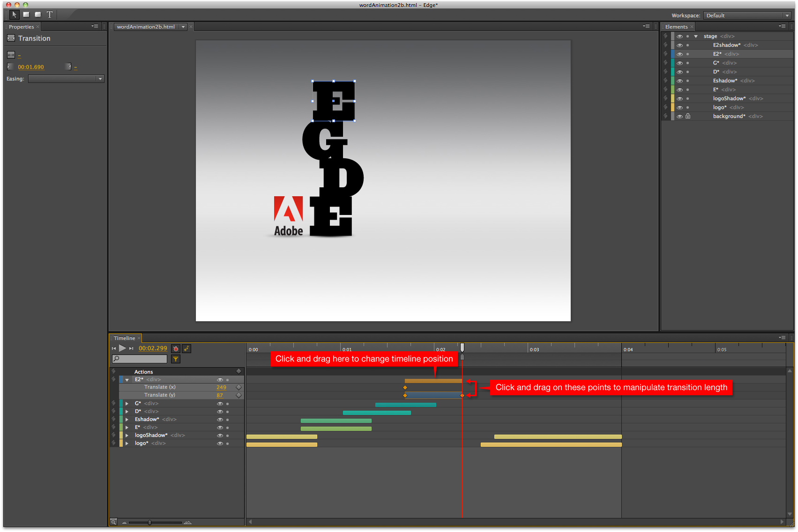The height and width of the screenshot is (532, 798).
Task: Select the Text tool
Action: coord(50,15)
